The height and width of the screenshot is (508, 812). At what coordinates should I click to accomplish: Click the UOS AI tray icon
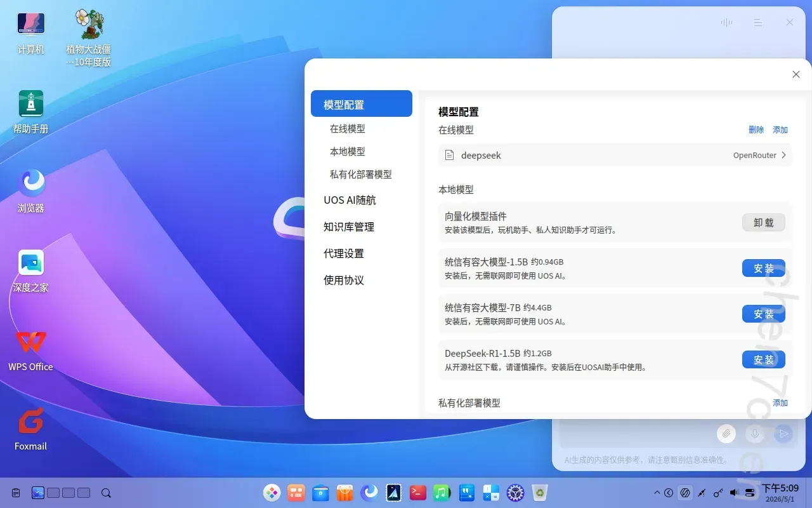(x=685, y=493)
